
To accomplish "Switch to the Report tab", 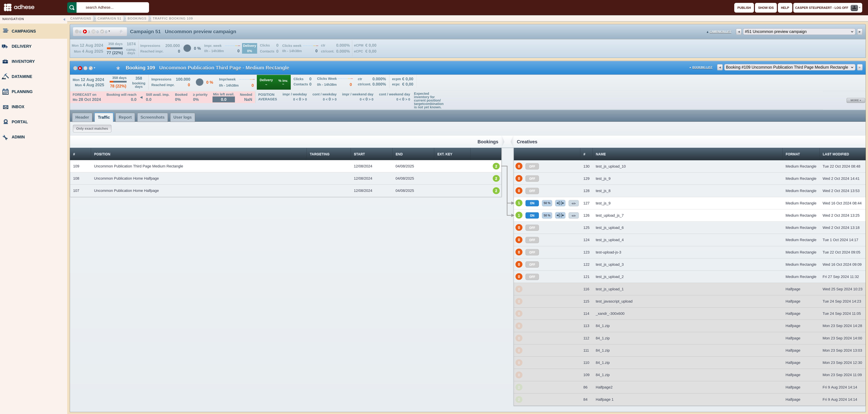I will click(x=125, y=117).
